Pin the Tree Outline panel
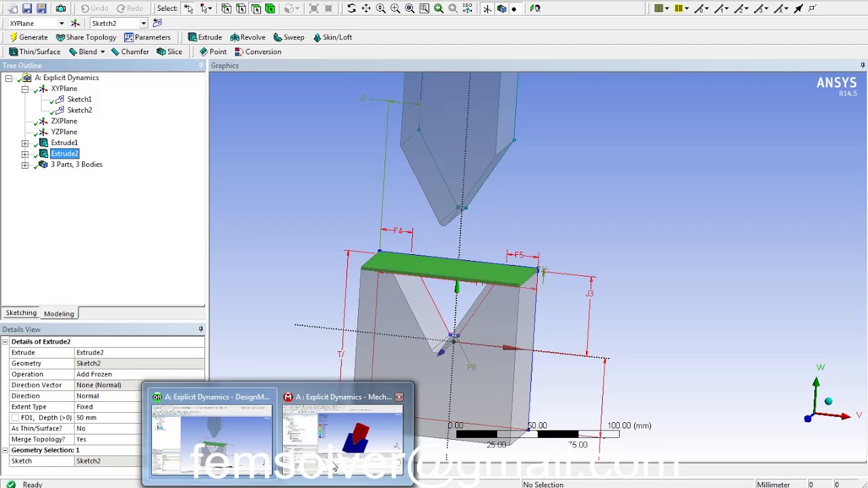Viewport: 868px width, 488px height. click(x=201, y=66)
